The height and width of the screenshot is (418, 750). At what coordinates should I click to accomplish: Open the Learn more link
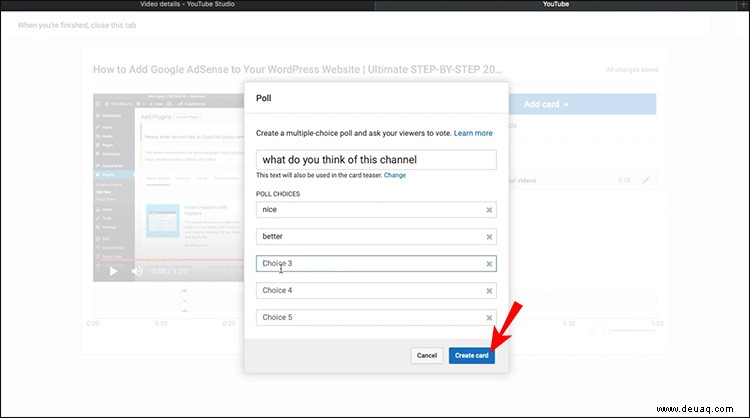point(473,133)
